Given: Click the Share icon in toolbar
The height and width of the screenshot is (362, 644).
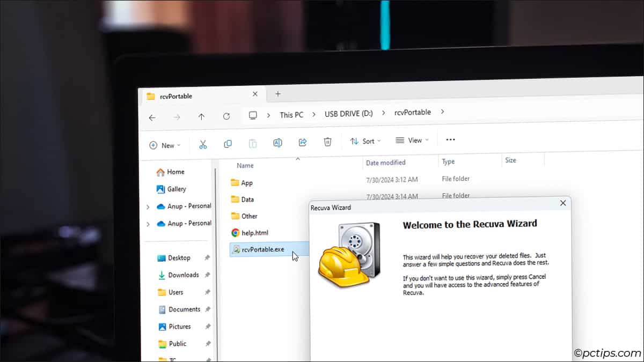Looking at the screenshot, I should coord(303,142).
